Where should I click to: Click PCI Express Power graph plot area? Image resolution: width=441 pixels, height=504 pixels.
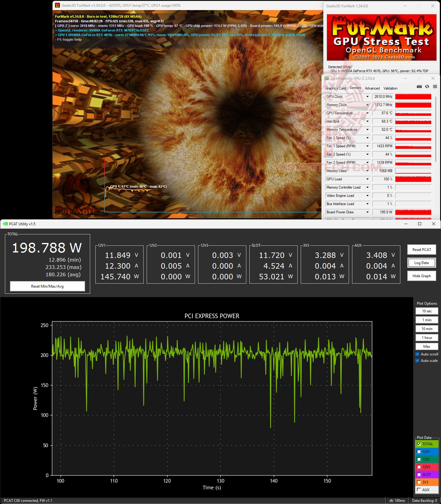click(x=212, y=398)
